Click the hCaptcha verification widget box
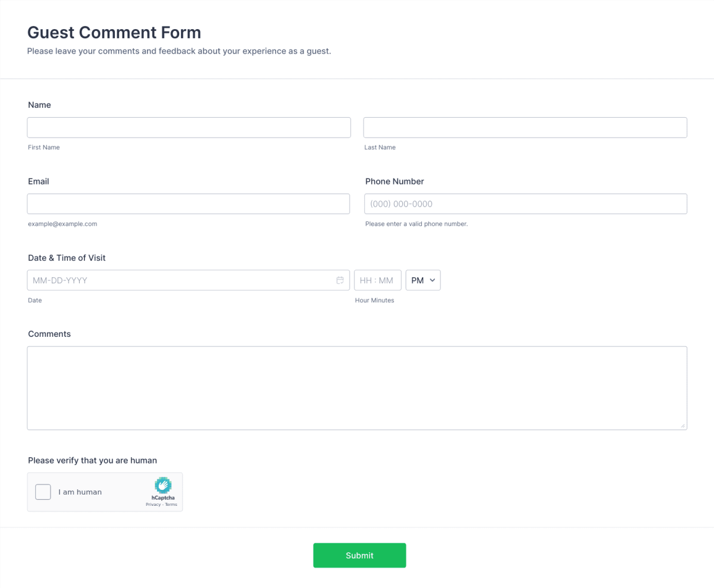 [105, 492]
